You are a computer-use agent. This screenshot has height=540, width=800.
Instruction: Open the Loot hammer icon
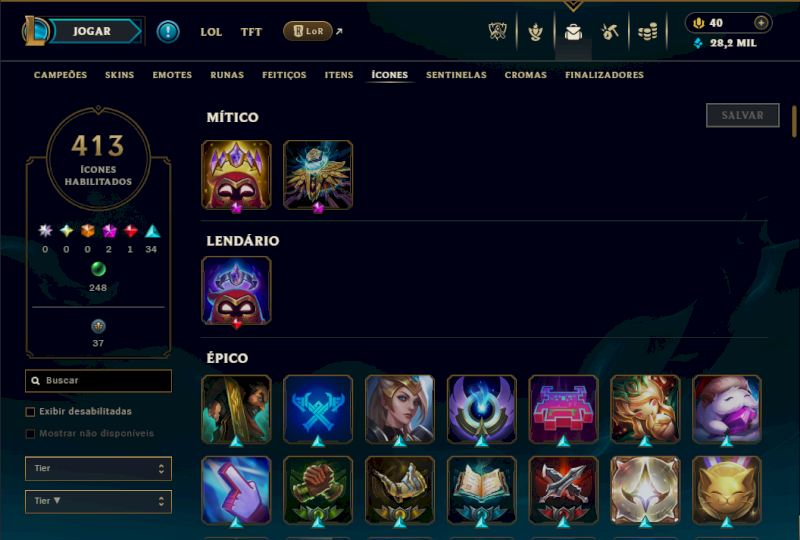click(x=610, y=32)
